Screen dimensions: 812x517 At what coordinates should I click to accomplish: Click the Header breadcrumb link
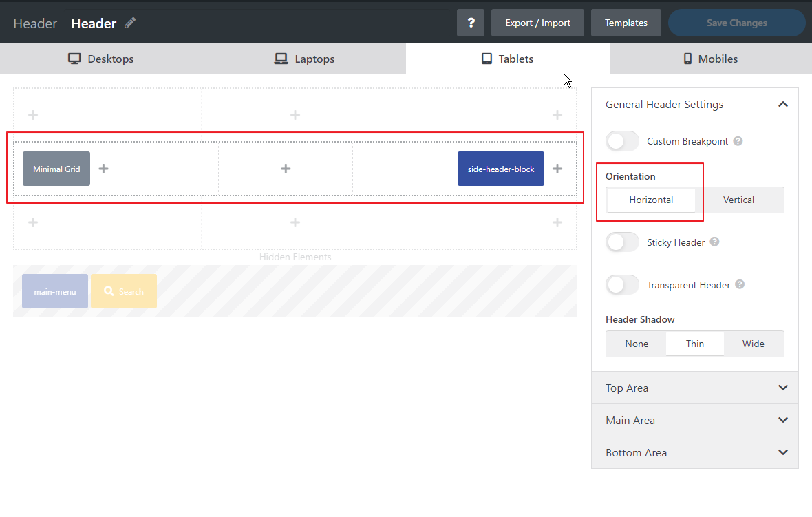(35, 23)
